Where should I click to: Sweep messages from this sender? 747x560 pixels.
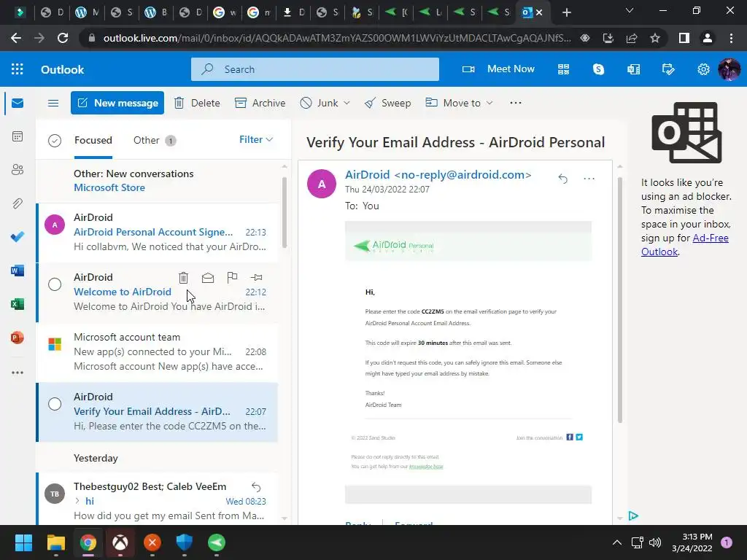click(387, 103)
